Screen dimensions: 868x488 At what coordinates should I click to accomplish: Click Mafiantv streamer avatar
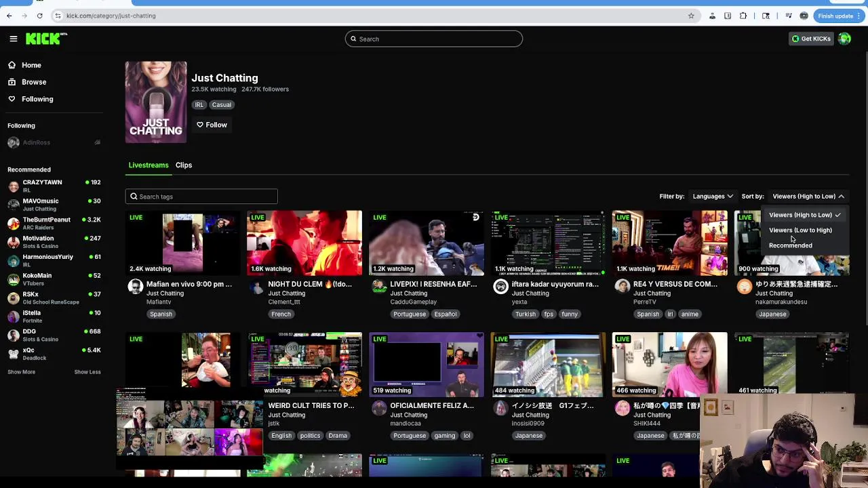coord(136,287)
